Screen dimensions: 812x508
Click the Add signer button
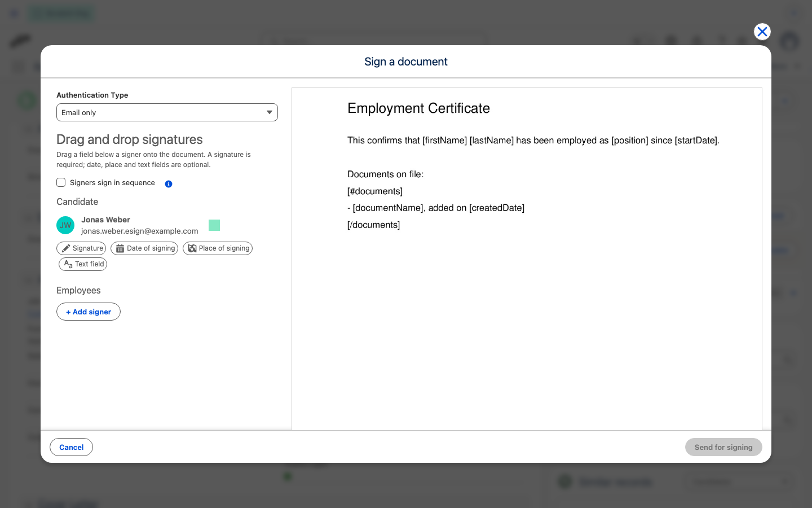pyautogui.click(x=89, y=312)
